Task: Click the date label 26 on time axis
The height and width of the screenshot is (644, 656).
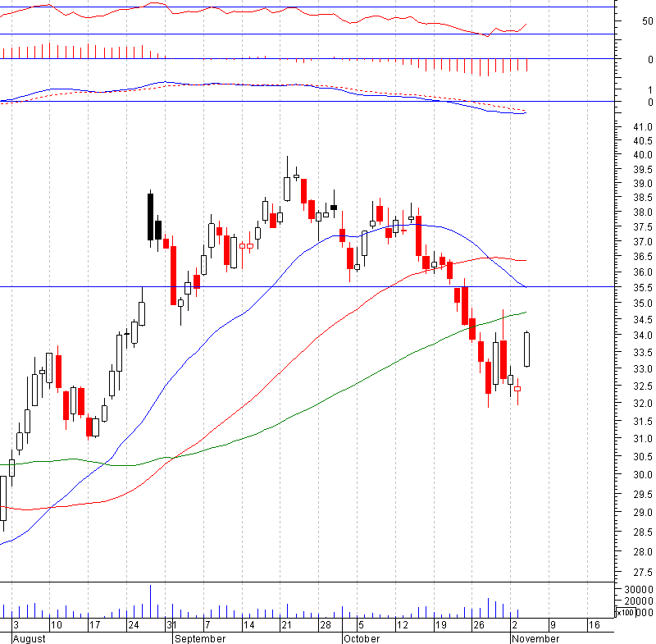Action: click(478, 625)
